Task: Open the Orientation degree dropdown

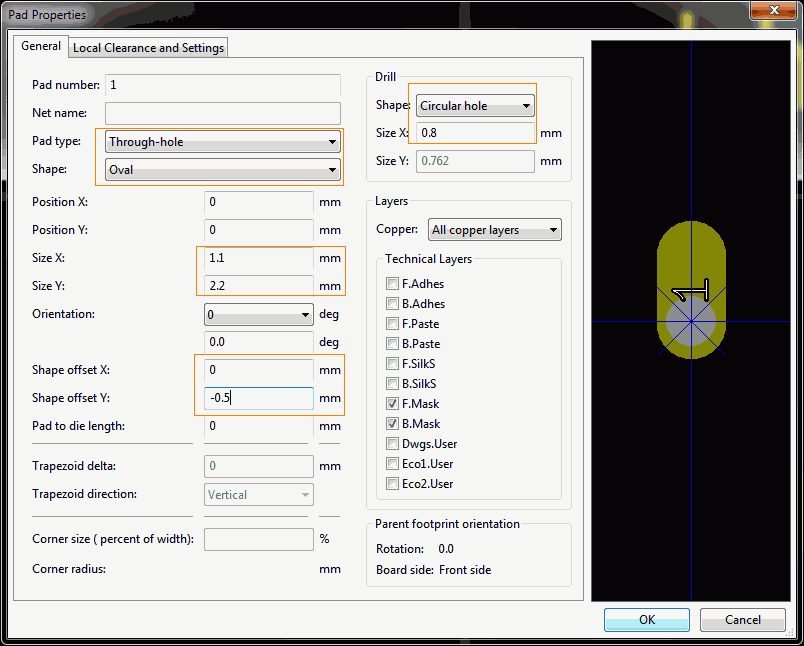Action: (x=258, y=315)
